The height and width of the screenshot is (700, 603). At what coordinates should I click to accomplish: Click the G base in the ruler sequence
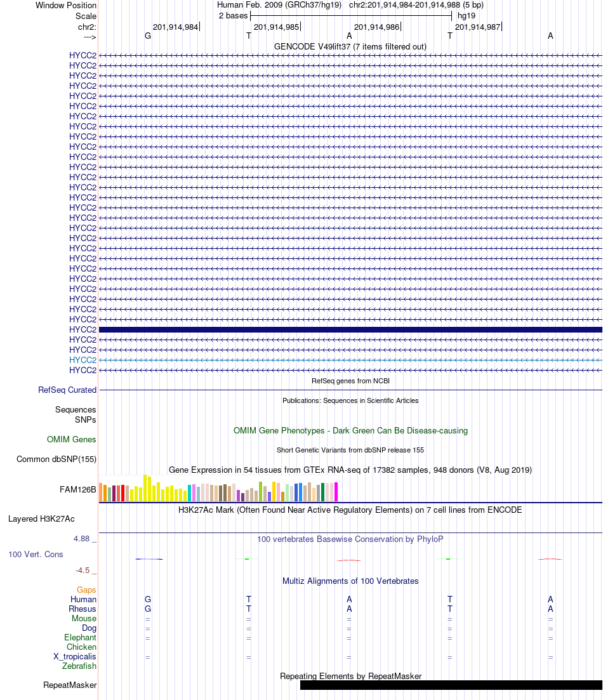click(148, 36)
